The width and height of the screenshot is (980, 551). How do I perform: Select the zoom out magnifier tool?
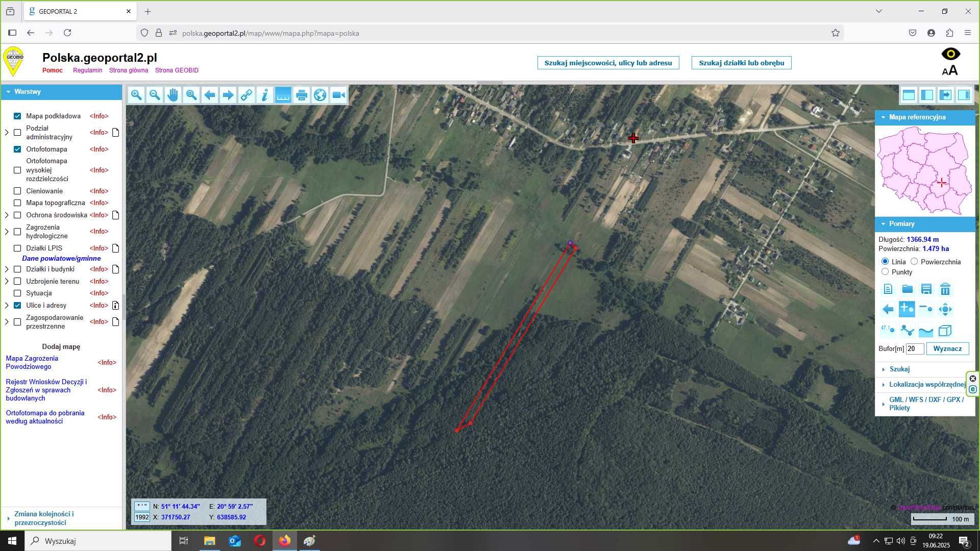[155, 95]
